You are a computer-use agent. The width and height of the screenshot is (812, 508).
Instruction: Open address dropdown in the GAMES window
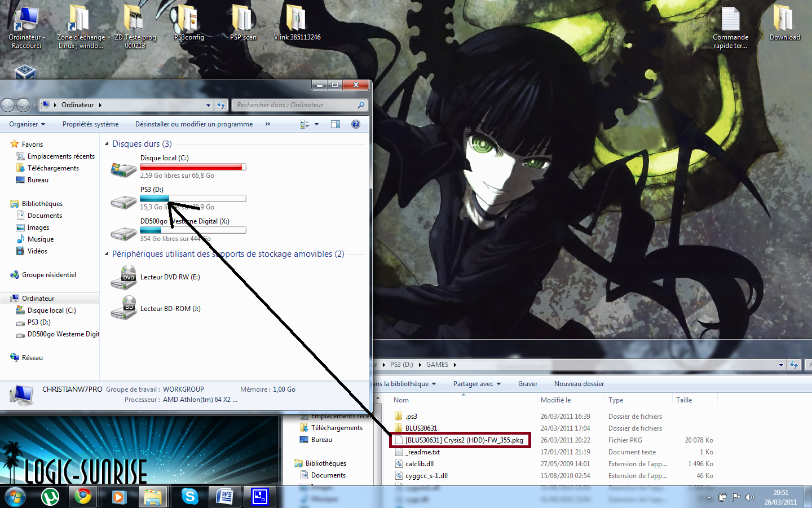(781, 365)
